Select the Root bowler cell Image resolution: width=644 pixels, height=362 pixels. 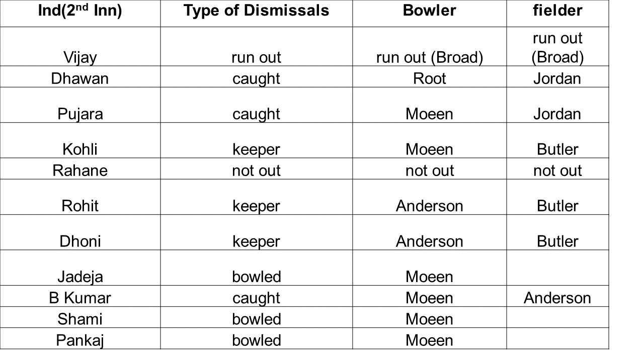click(429, 78)
